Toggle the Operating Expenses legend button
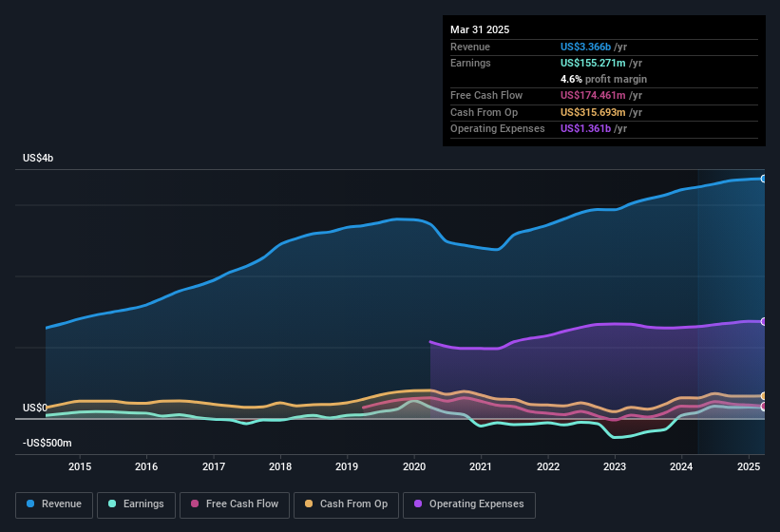 (468, 504)
